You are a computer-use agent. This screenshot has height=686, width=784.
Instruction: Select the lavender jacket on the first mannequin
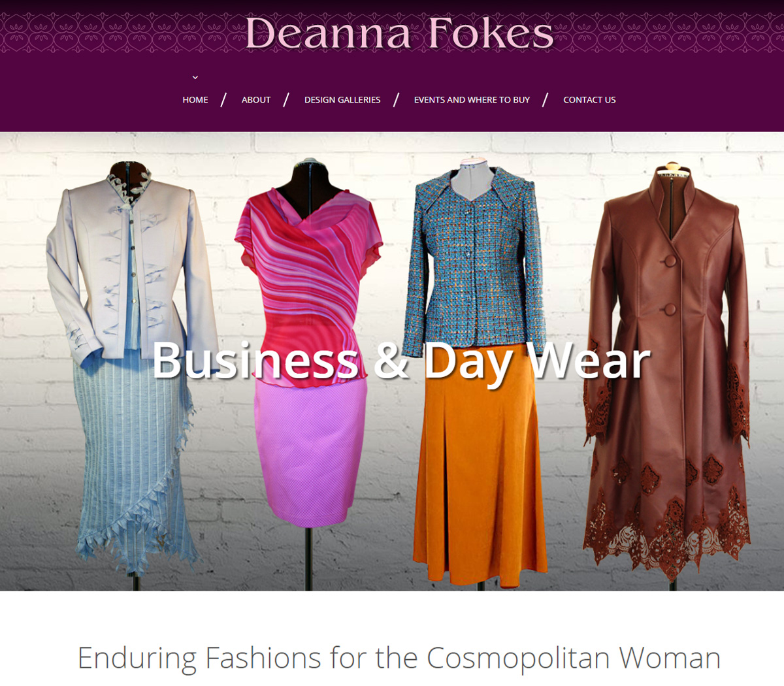pyautogui.click(x=131, y=268)
